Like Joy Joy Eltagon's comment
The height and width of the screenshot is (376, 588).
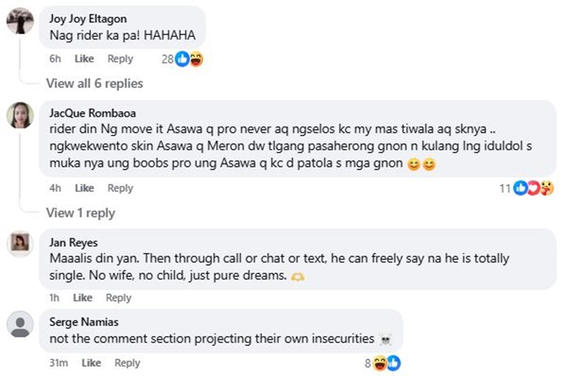[x=84, y=59]
